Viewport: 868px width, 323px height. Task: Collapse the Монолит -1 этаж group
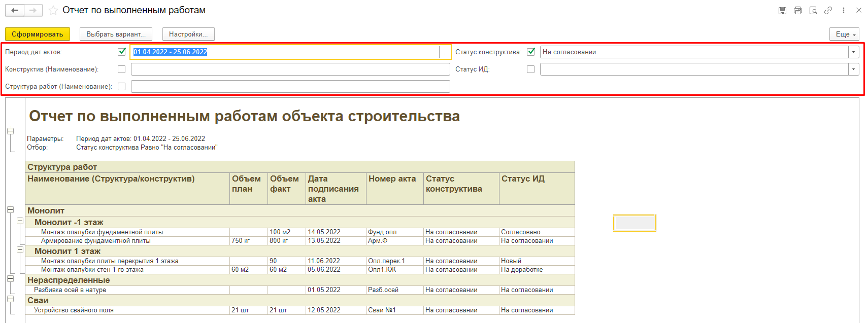[x=20, y=221]
